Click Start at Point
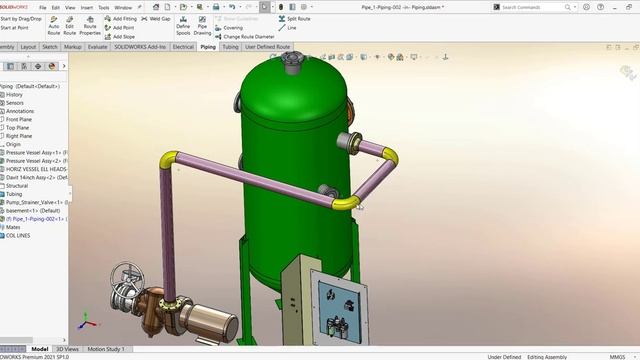This screenshot has width=640, height=360. pyautogui.click(x=14, y=28)
